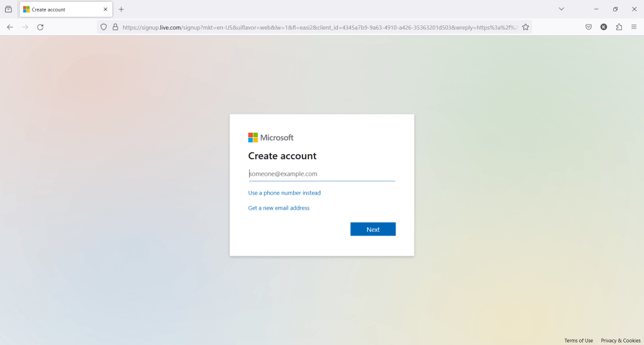Screen dimensions: 644x345
Task: Expand the list all tabs chevron
Action: (562, 9)
